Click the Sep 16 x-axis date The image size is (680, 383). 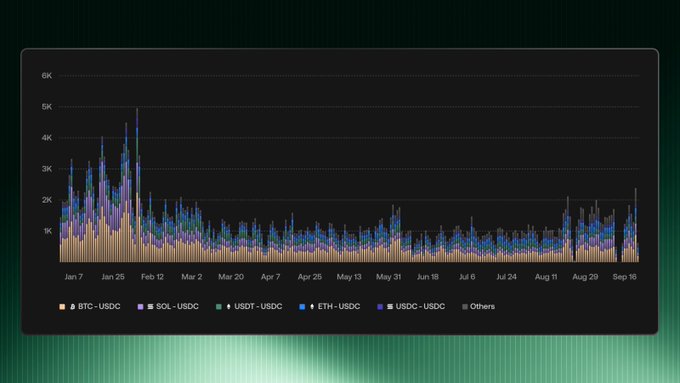624,277
